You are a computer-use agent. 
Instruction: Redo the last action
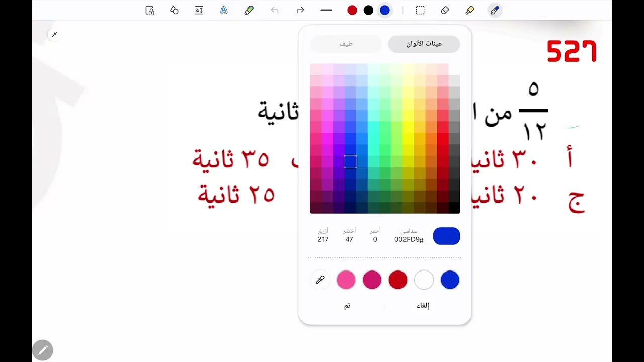click(x=300, y=10)
